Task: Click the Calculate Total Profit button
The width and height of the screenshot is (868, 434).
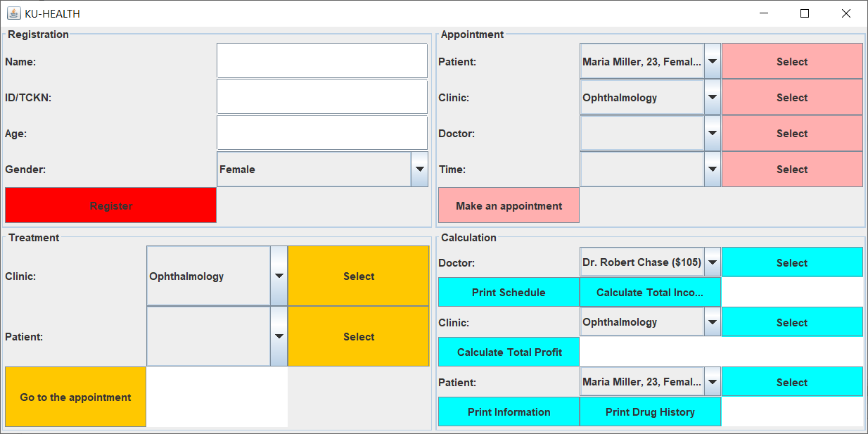Action: pos(509,352)
